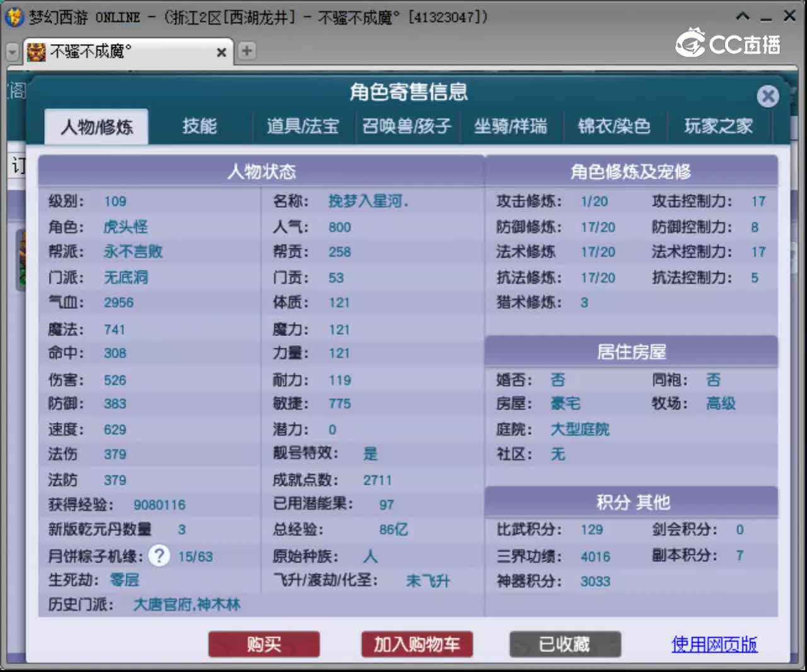Click the 速度 value 629
The width and height of the screenshot is (807, 672).
(115, 430)
